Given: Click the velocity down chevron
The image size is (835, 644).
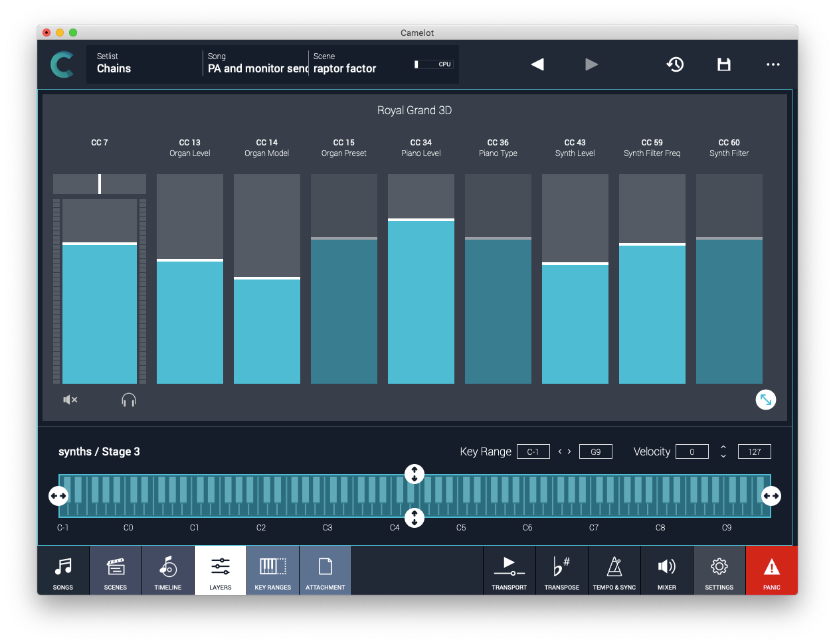Looking at the screenshot, I should (723, 456).
